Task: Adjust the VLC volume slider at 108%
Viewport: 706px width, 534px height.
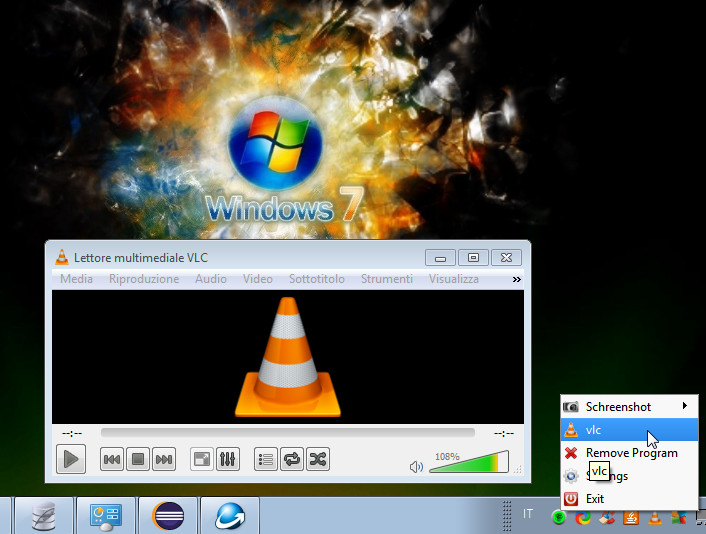Action: coord(469,462)
